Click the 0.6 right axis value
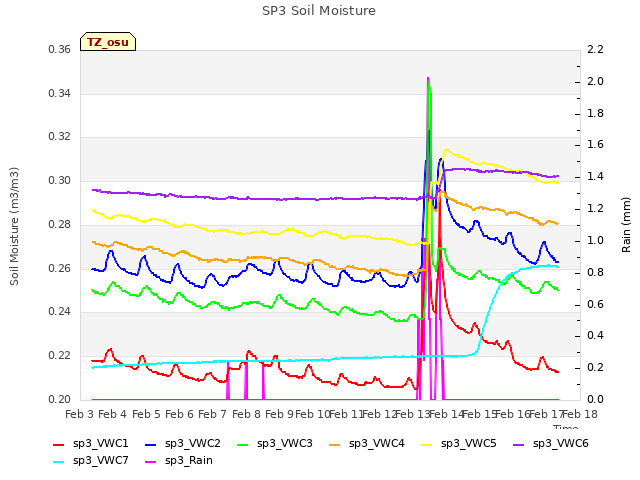 pos(595,304)
